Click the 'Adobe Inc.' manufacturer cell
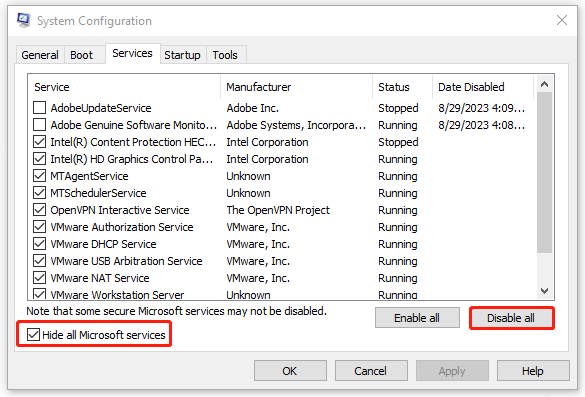The image size is (585, 397). coord(253,108)
